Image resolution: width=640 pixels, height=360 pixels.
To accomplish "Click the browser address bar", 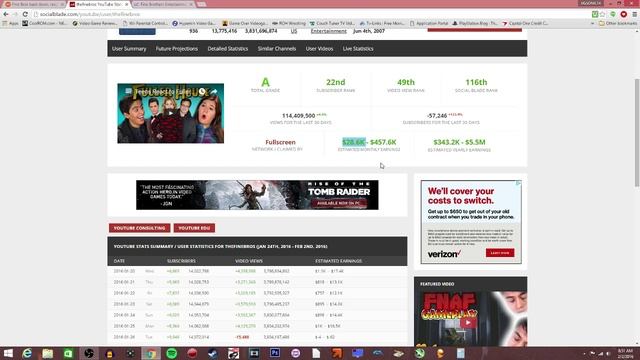I will pyautogui.click(x=310, y=14).
